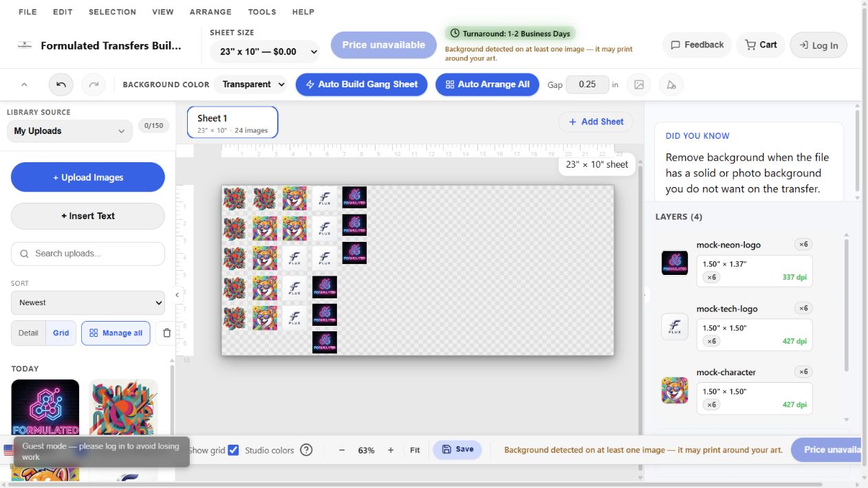Image resolution: width=868 pixels, height=488 pixels.
Task: Click the Studio colors help question icon
Action: point(307,450)
